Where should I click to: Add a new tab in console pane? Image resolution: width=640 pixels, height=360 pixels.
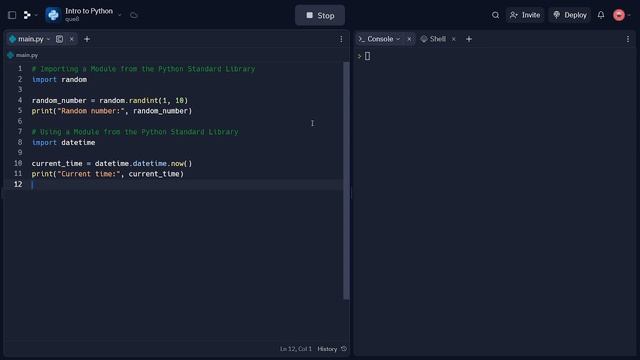pos(469,39)
